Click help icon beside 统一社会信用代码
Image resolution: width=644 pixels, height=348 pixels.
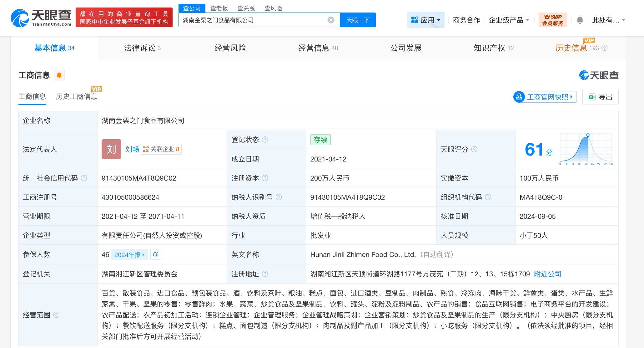coord(84,178)
